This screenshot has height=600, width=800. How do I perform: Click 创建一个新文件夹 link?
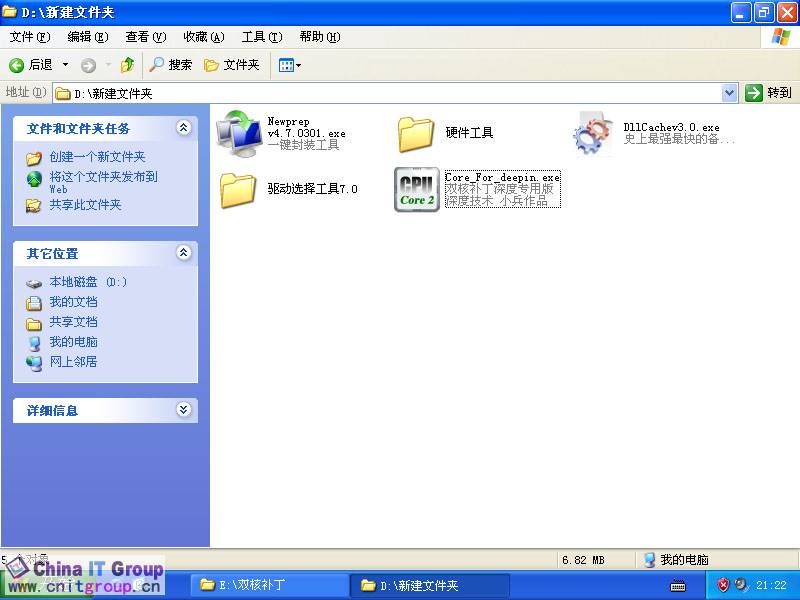pos(97,157)
